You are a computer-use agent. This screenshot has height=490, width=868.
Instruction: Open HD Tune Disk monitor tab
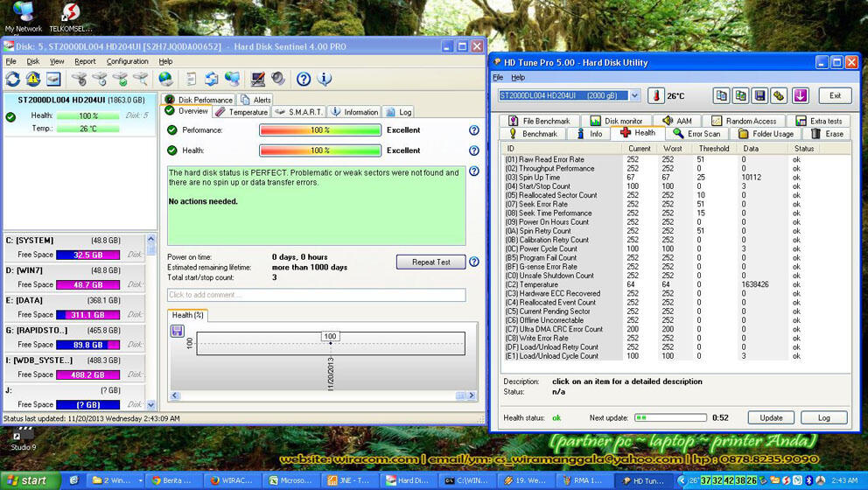(616, 121)
